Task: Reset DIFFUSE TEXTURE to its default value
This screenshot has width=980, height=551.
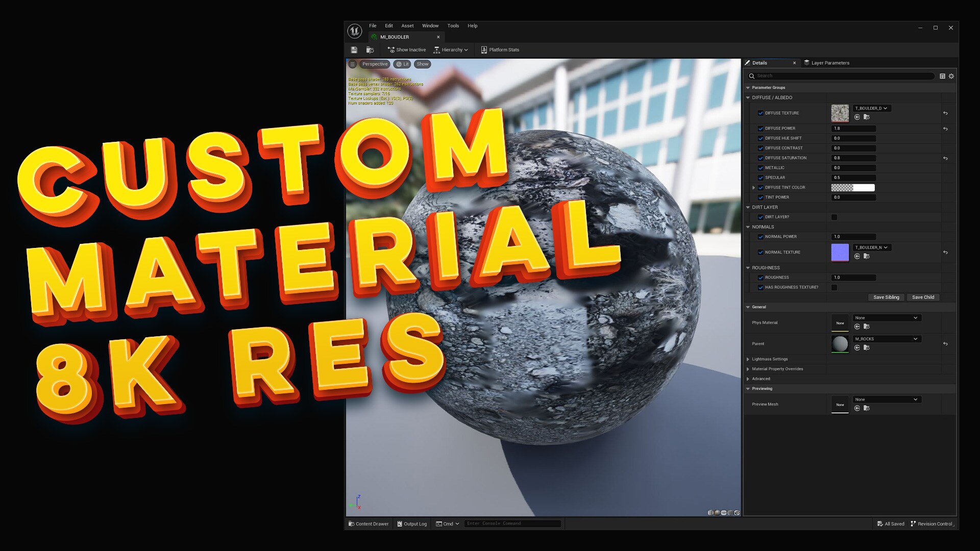Action: point(945,113)
